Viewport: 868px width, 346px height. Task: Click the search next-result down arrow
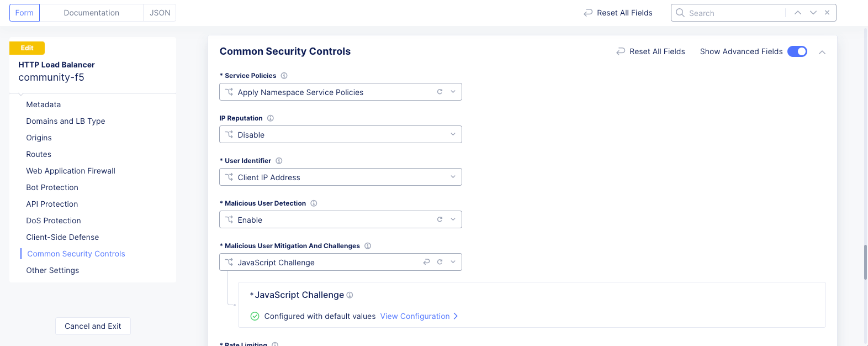pos(813,13)
